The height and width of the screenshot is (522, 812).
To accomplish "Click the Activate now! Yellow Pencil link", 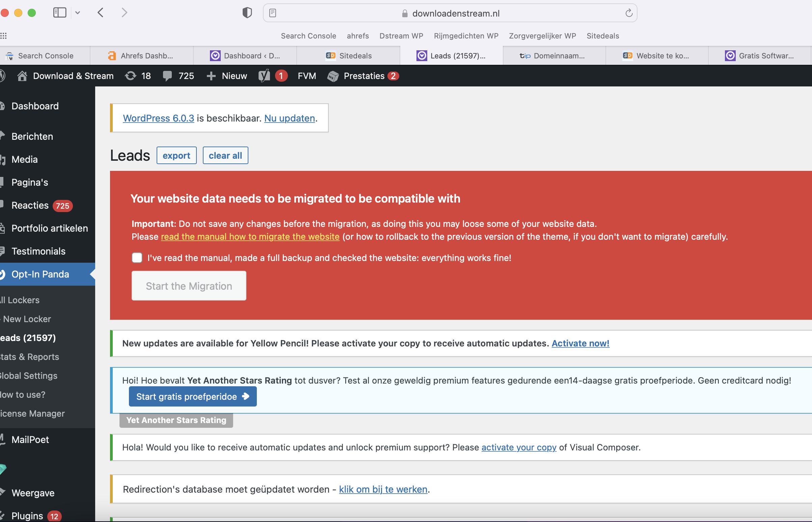I will [x=580, y=343].
